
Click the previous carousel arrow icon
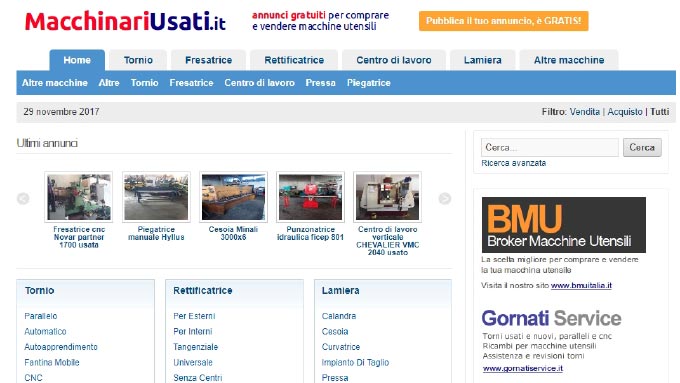(23, 199)
